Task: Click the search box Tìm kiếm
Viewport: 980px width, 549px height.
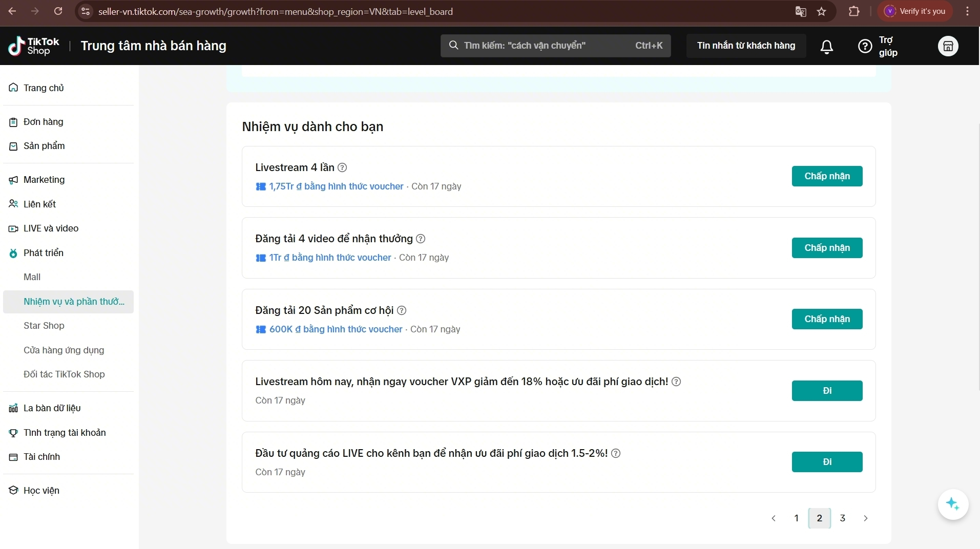Action: point(555,46)
